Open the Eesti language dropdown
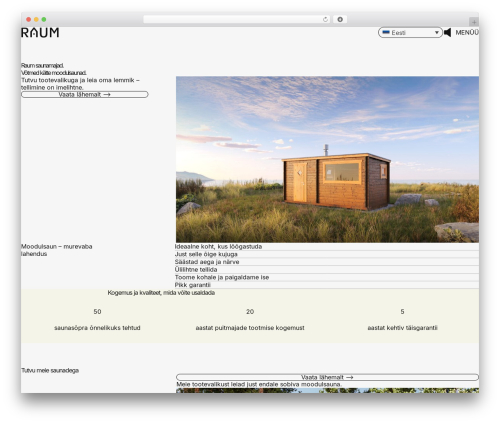500x423 pixels. point(410,32)
